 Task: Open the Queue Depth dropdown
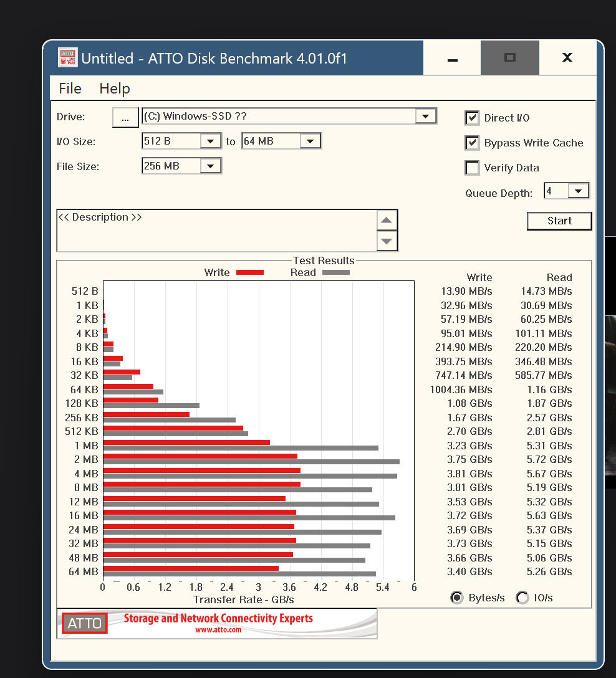(x=579, y=191)
